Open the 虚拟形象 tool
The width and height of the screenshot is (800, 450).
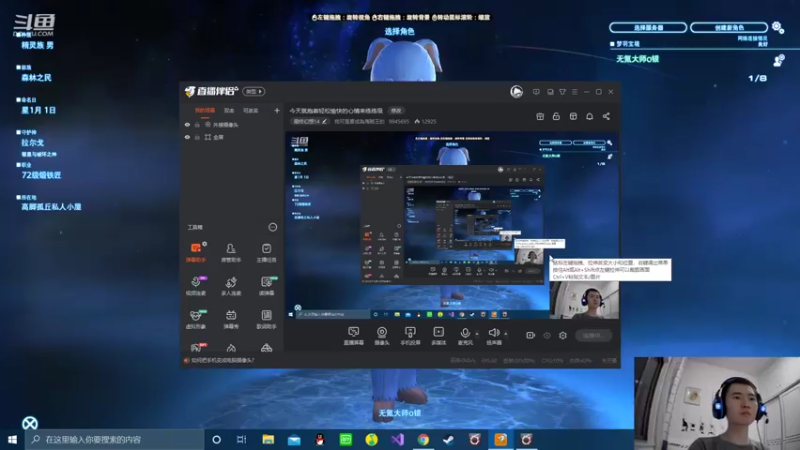point(196,319)
